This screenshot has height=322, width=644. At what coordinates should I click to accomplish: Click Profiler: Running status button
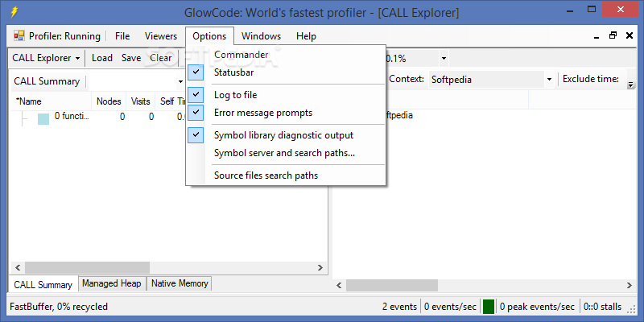click(57, 36)
